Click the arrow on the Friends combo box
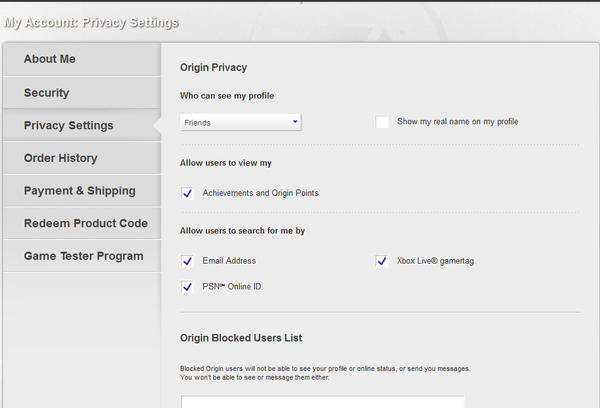Viewport: 600px width, 408px height. pos(296,122)
